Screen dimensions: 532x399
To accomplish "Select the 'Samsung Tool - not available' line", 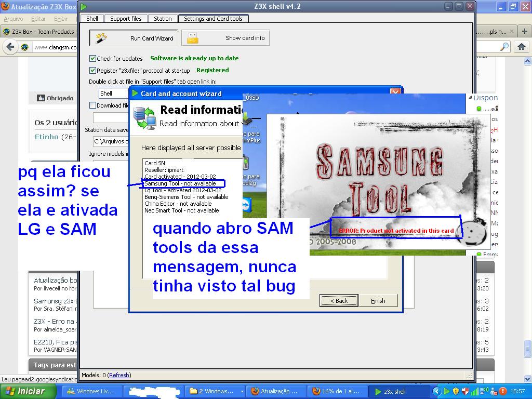I will 180,183.
